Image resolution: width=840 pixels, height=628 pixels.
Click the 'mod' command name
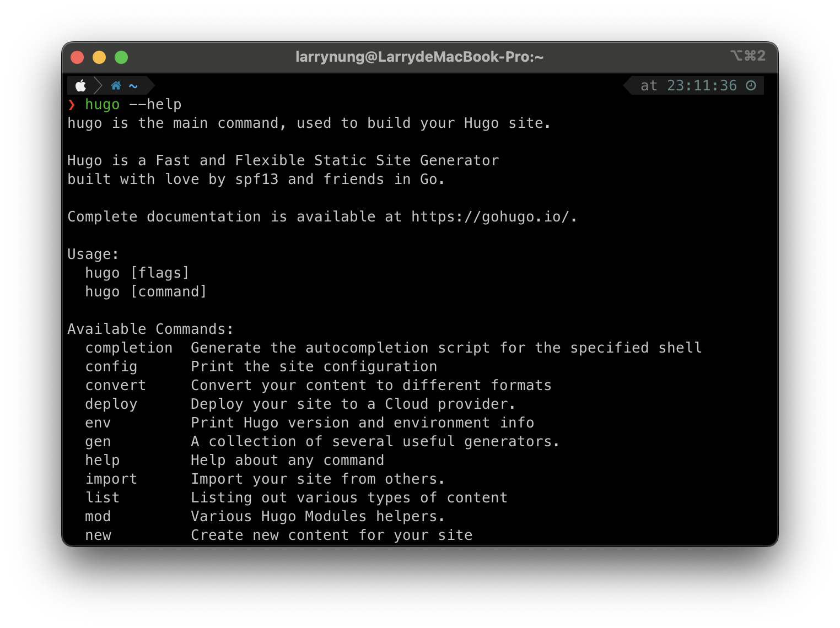(x=98, y=517)
